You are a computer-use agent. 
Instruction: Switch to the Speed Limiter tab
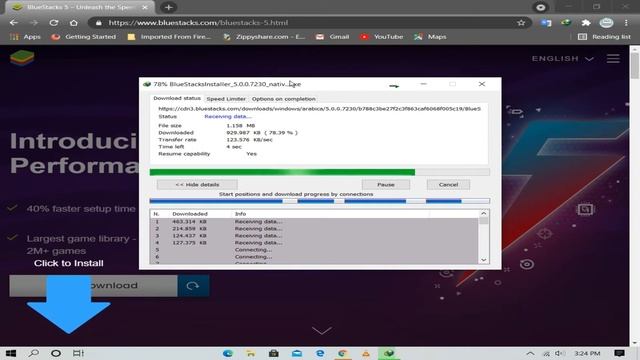click(226, 99)
